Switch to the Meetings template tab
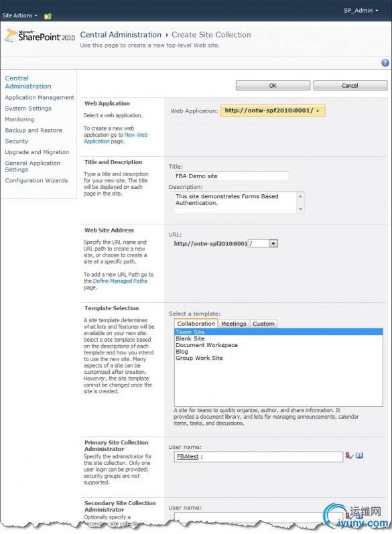The height and width of the screenshot is (534, 392). coord(234,324)
